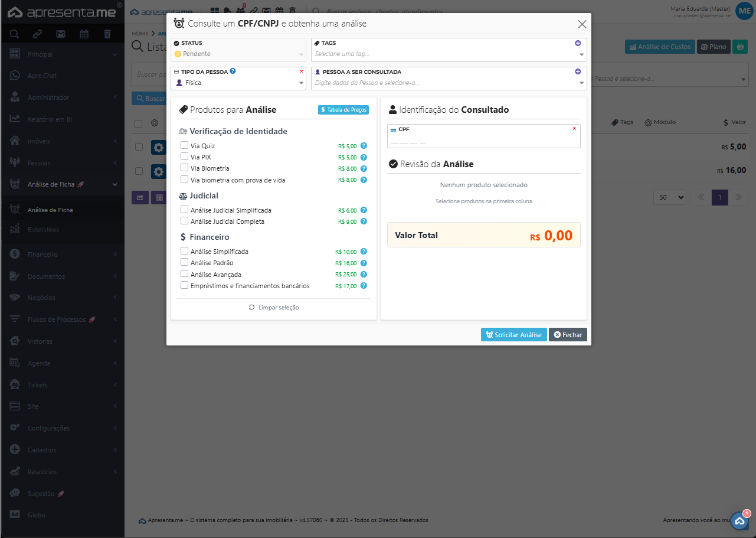Open the calendar icon in sidebar toolbar

(x=84, y=34)
